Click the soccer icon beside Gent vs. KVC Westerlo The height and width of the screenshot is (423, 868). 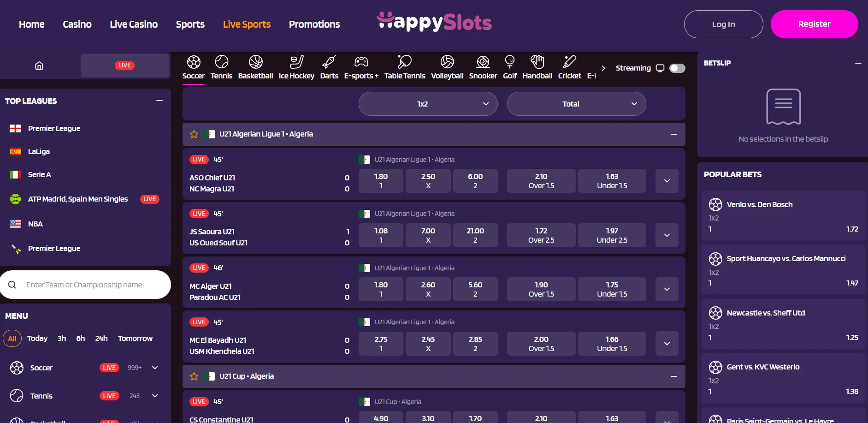[x=715, y=367]
